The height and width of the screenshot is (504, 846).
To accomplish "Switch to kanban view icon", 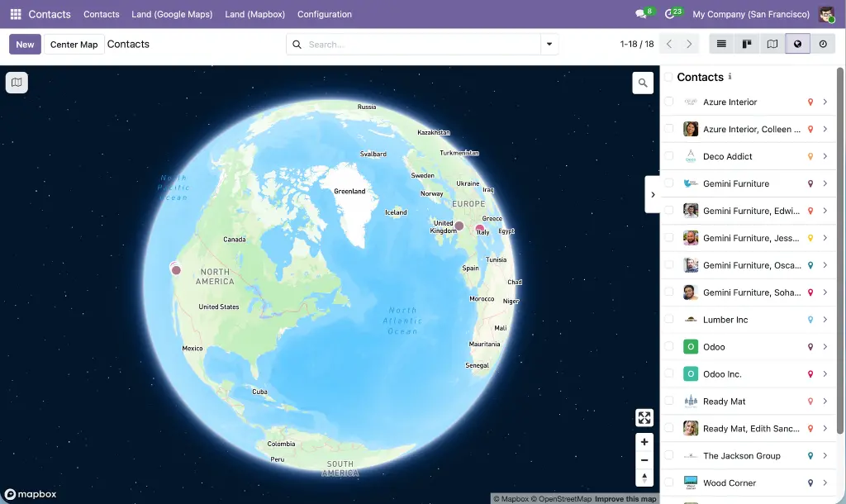I will [747, 45].
